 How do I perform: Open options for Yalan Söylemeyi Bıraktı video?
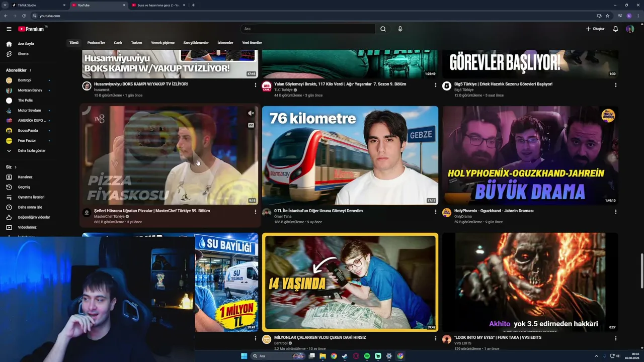(x=436, y=85)
